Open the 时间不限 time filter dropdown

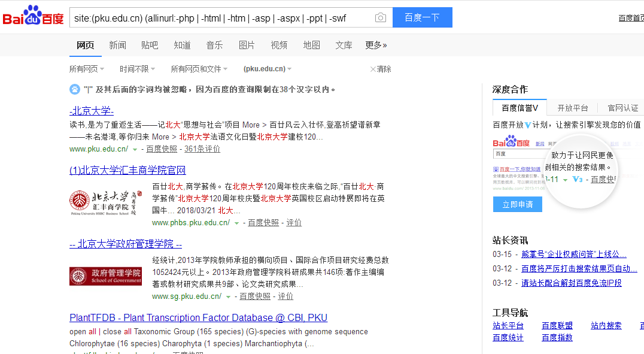click(137, 69)
